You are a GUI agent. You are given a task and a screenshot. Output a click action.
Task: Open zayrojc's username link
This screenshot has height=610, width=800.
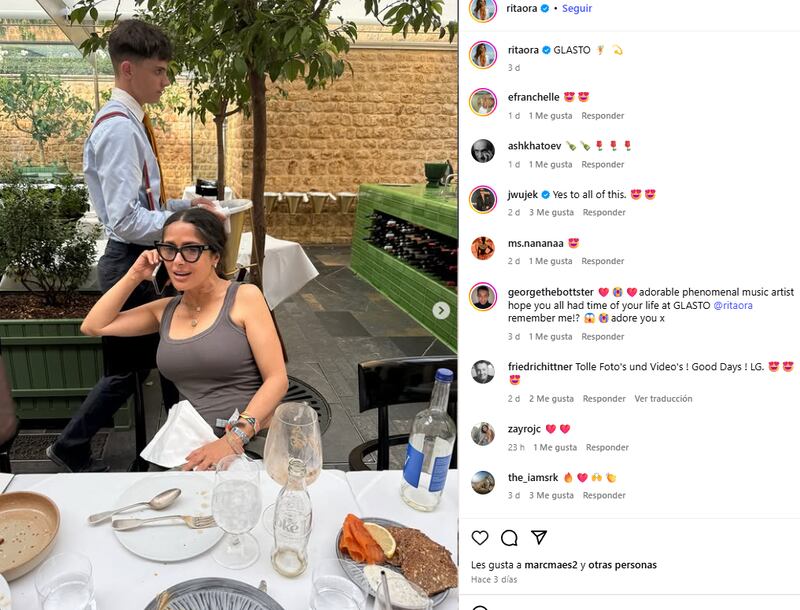(524, 429)
